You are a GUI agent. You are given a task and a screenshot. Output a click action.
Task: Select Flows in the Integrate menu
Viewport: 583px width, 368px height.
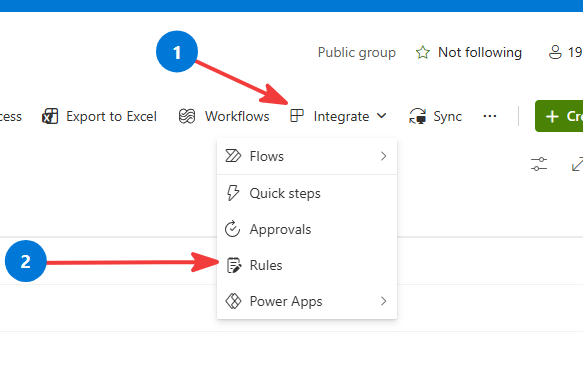307,156
